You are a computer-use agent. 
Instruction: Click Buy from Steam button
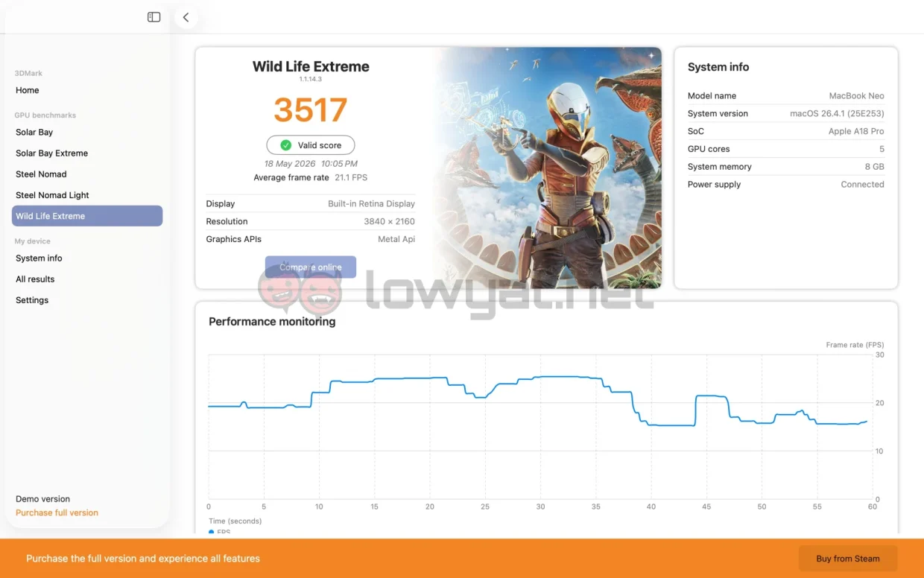(848, 559)
